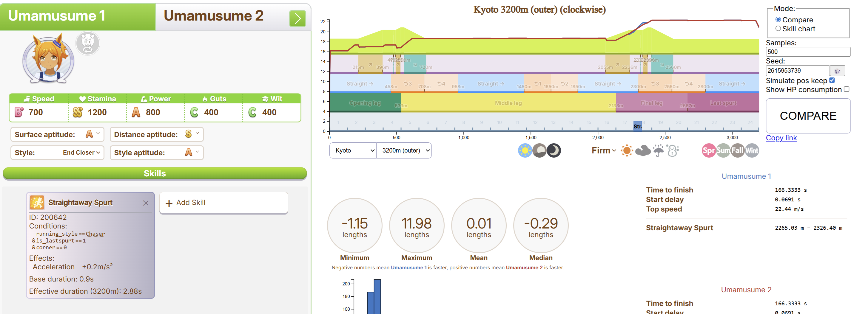This screenshot has height=314, width=868.
Task: Randomize the seed with dice button
Action: [837, 71]
